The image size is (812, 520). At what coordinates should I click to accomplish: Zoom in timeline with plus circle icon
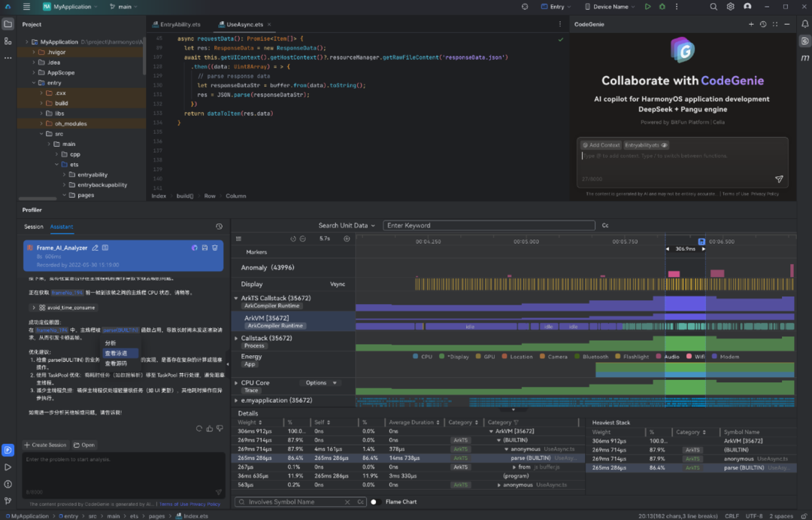point(347,239)
